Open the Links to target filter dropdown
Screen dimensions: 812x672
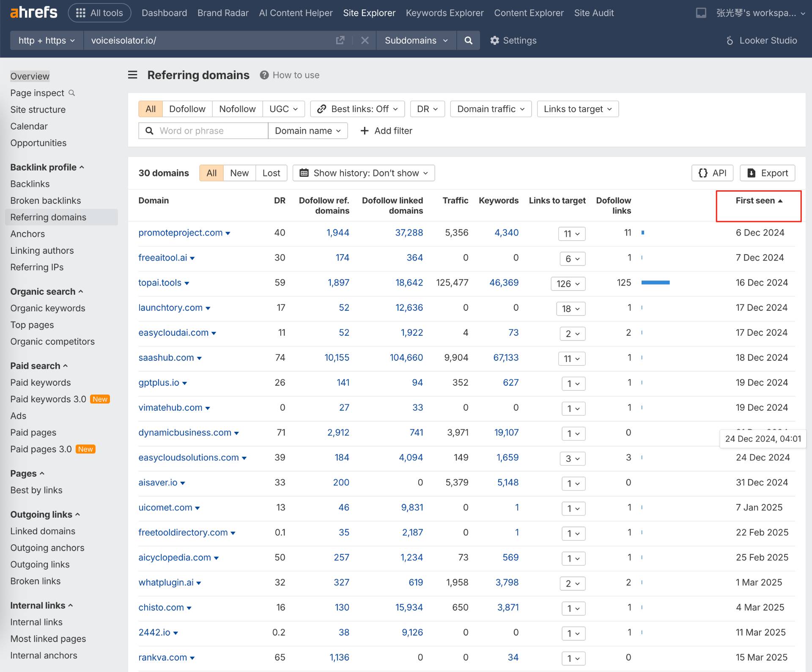point(578,109)
